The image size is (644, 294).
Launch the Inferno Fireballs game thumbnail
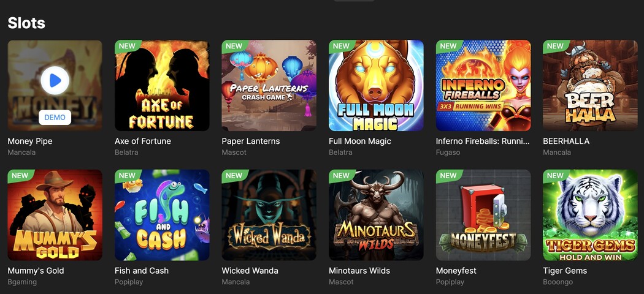(483, 86)
